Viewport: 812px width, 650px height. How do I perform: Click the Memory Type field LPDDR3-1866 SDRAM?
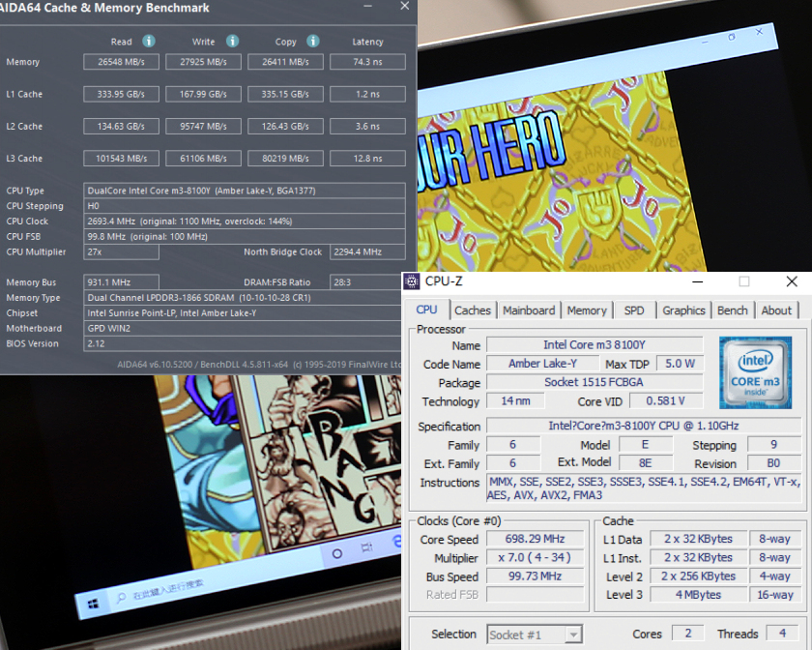(245, 298)
